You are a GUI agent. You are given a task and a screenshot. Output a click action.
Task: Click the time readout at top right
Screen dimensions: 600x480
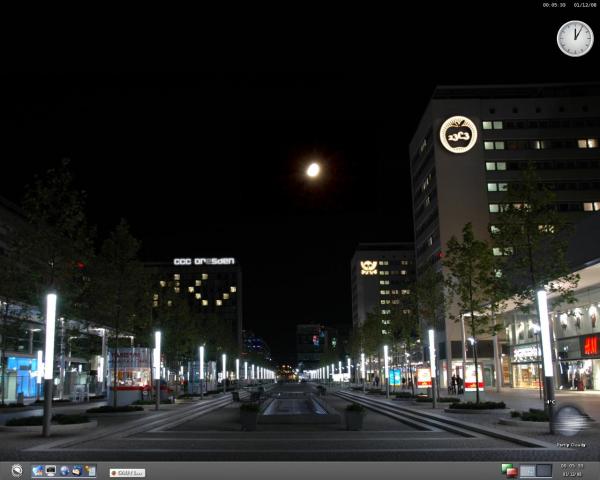[554, 5]
